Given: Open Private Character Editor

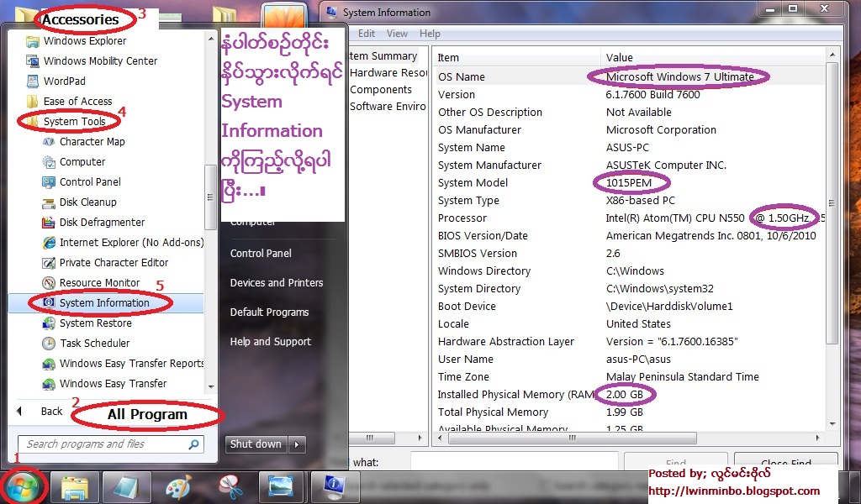Looking at the screenshot, I should pyautogui.click(x=105, y=263).
